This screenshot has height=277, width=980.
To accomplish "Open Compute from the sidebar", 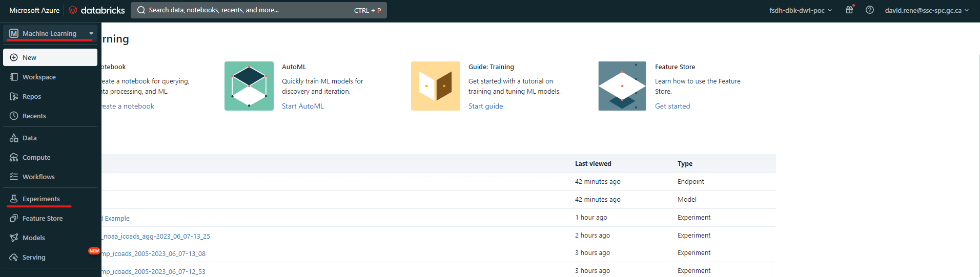I will [x=36, y=158].
